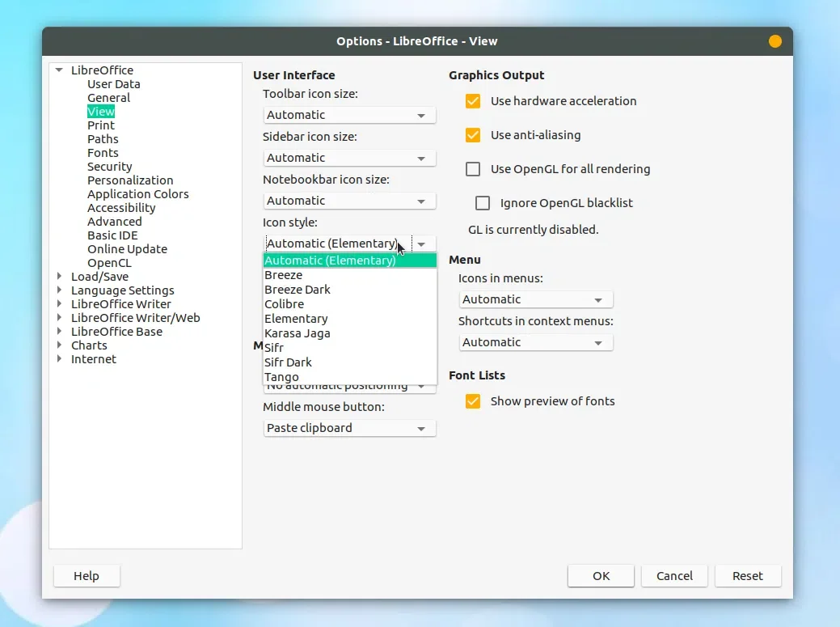Screen dimensions: 840x627
Task: Expand LibreOffice Writer tree node
Action: (x=60, y=304)
